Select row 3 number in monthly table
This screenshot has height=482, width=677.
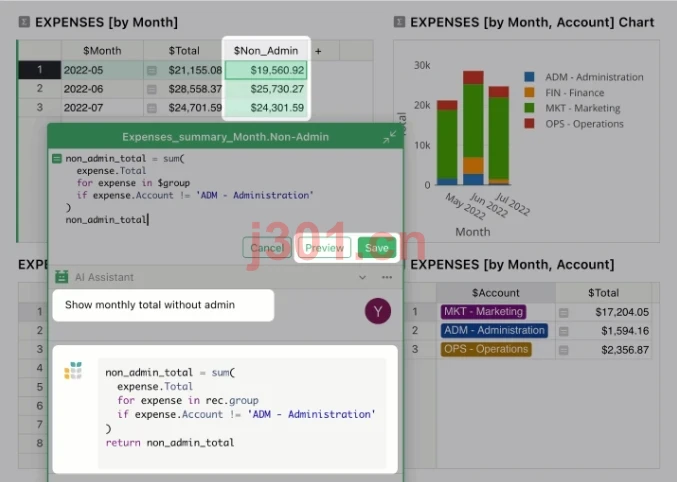pos(39,108)
